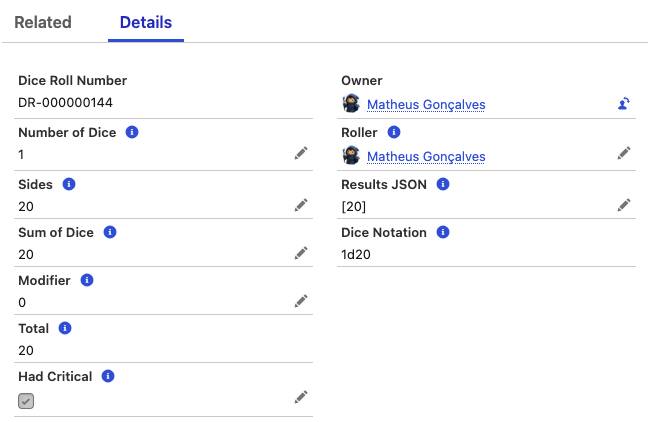The image size is (650, 422).
Task: Toggle the Had Critical checkbox
Action: tap(26, 401)
